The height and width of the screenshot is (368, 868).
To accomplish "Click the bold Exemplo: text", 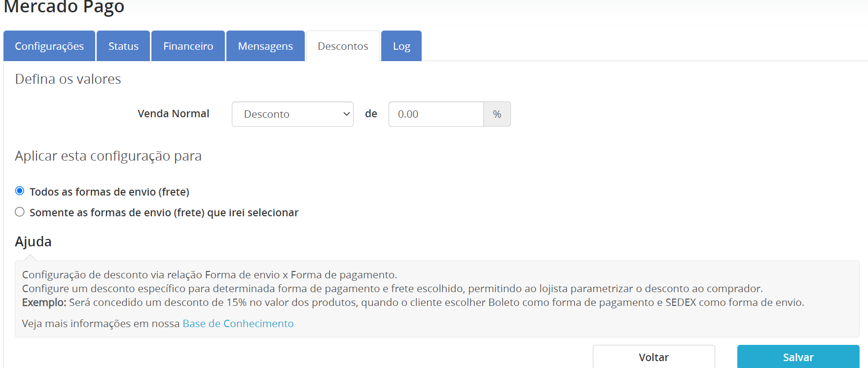I will pos(44,302).
